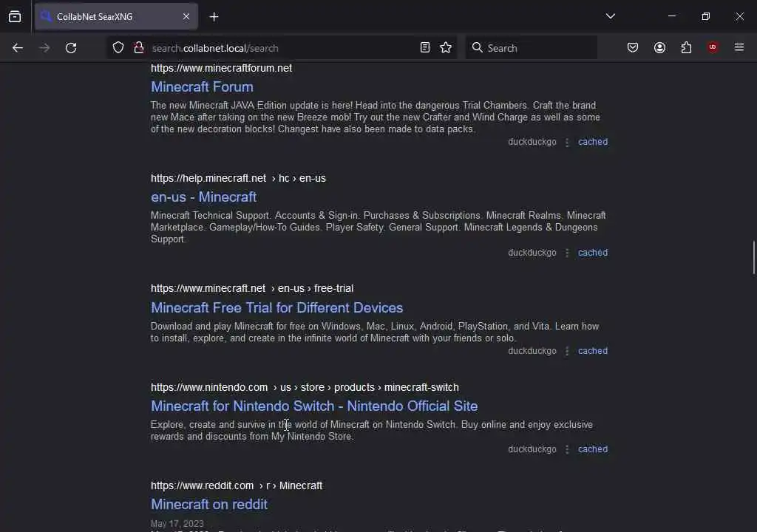
Task: Open the Minecraft on reddit link
Action: pos(209,505)
